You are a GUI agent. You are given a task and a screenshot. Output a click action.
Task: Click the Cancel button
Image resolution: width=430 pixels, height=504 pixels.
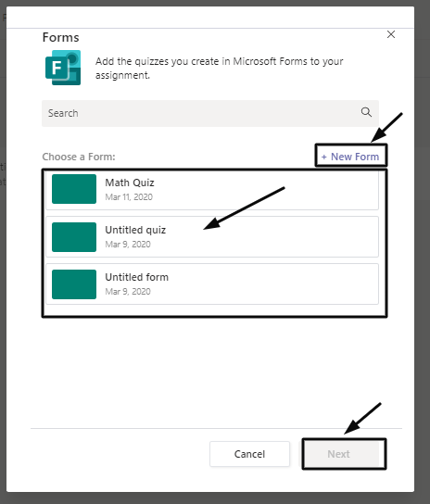[x=249, y=454]
